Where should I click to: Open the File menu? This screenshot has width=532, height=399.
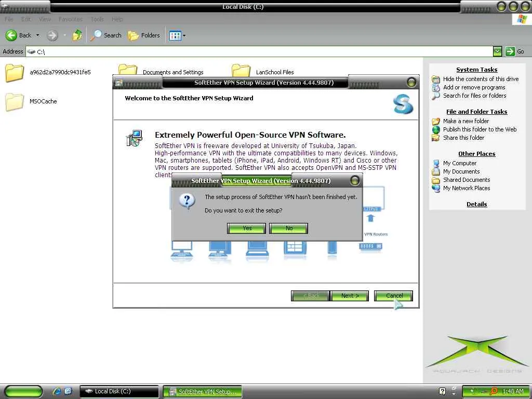[x=9, y=19]
